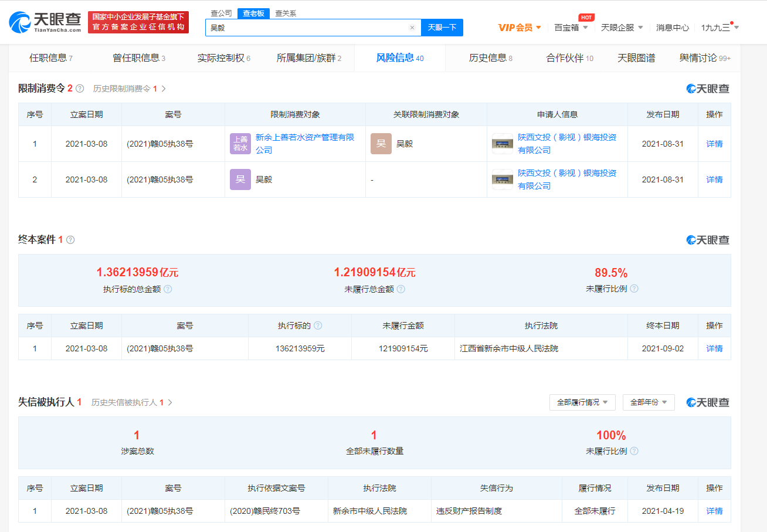Show info for 89.5% 未履行比例

(634, 289)
